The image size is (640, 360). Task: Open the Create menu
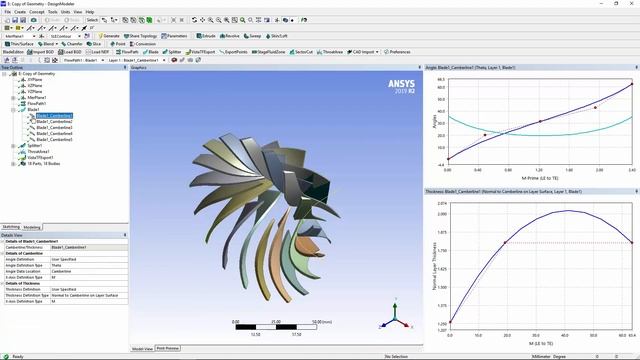click(x=20, y=12)
